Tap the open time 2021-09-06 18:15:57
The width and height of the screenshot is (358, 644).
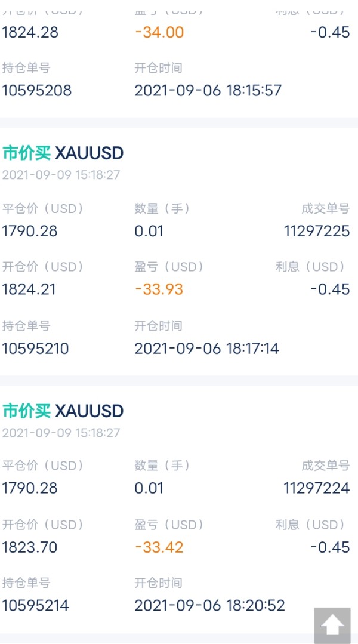coord(208,91)
